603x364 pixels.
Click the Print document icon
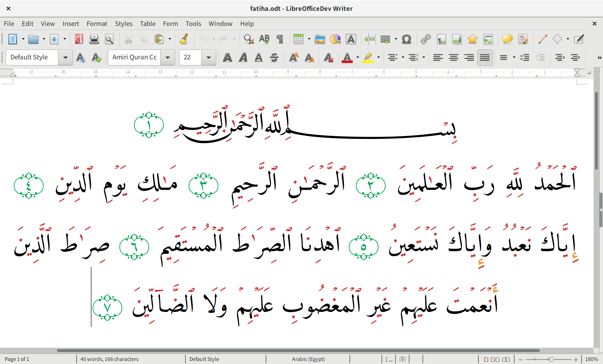[94, 39]
